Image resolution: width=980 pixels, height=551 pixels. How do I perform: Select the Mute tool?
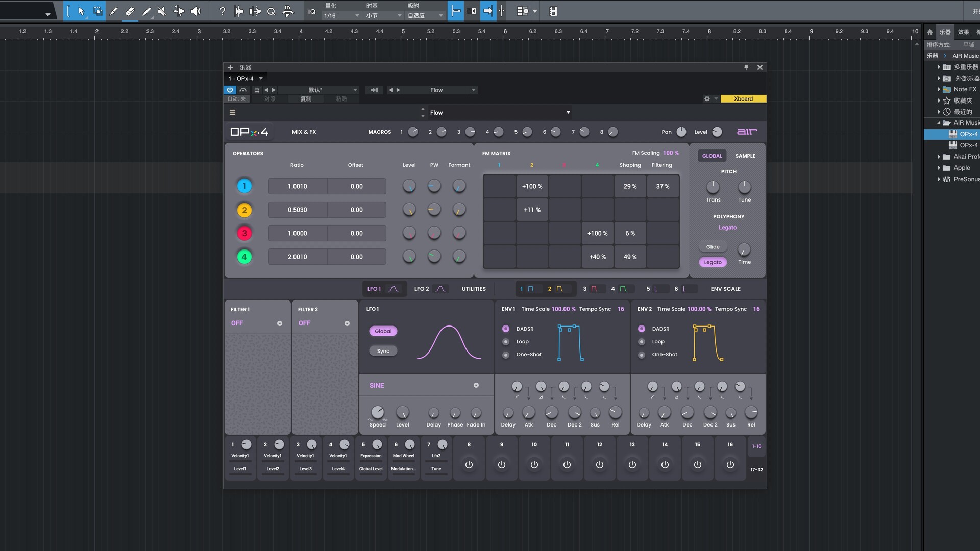(x=162, y=11)
